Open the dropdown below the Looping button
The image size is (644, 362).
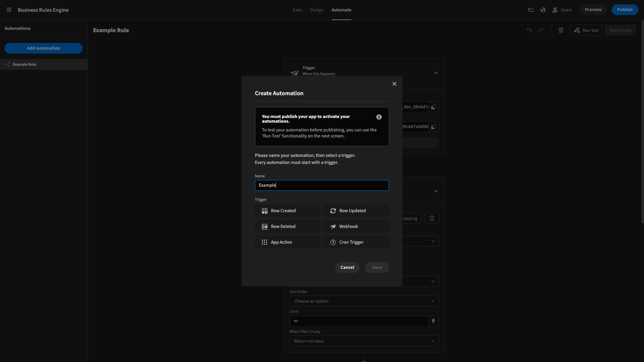[x=421, y=241]
